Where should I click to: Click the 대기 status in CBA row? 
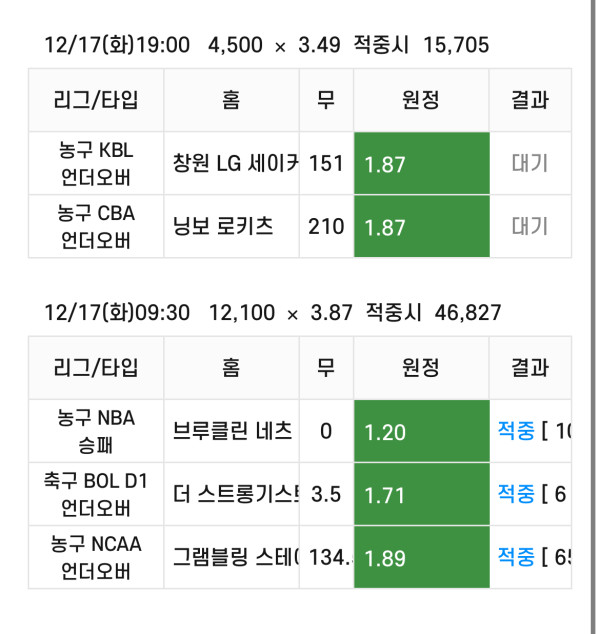pyautogui.click(x=530, y=226)
